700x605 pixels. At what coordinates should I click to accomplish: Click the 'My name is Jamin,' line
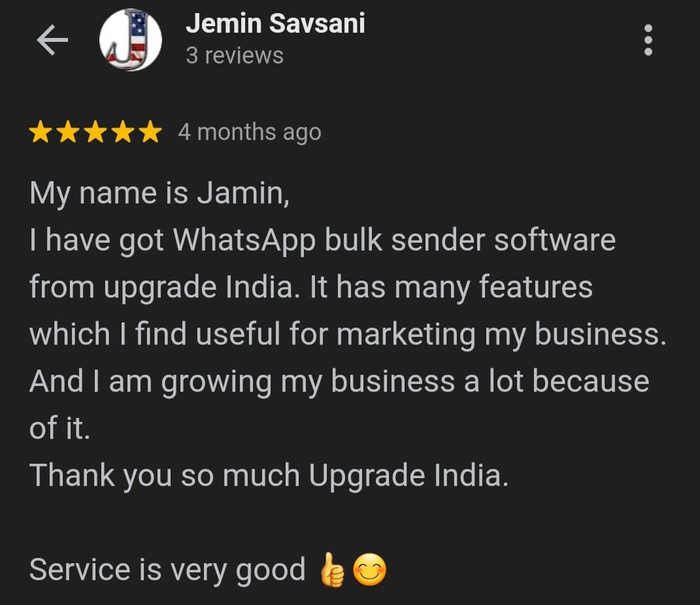pyautogui.click(x=160, y=194)
